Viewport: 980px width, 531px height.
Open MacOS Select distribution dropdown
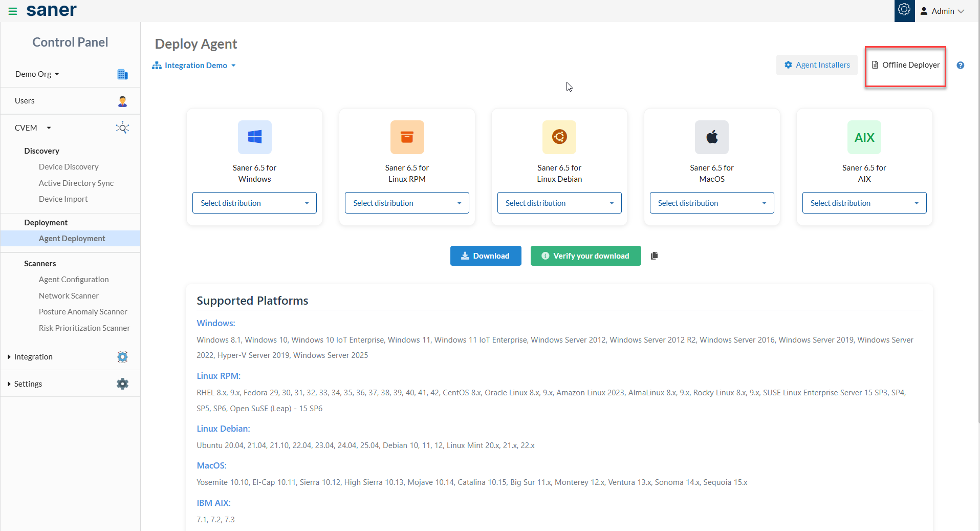pos(712,203)
